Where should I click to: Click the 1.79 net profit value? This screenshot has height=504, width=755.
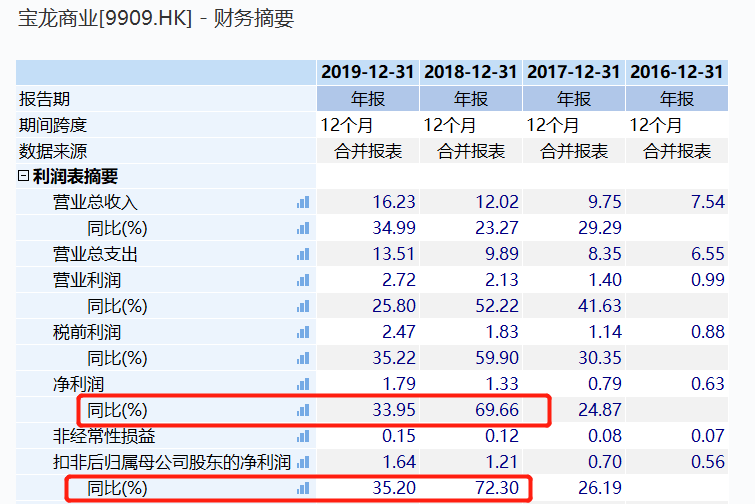click(x=399, y=384)
